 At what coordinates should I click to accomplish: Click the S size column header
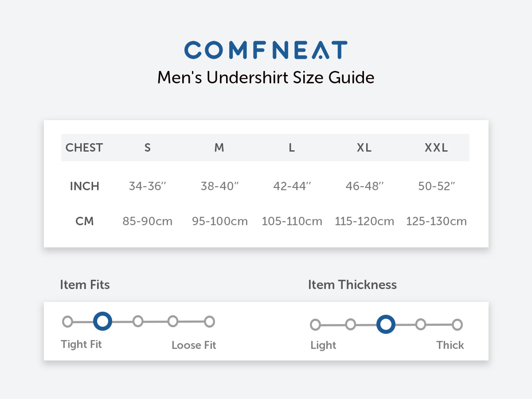click(148, 148)
